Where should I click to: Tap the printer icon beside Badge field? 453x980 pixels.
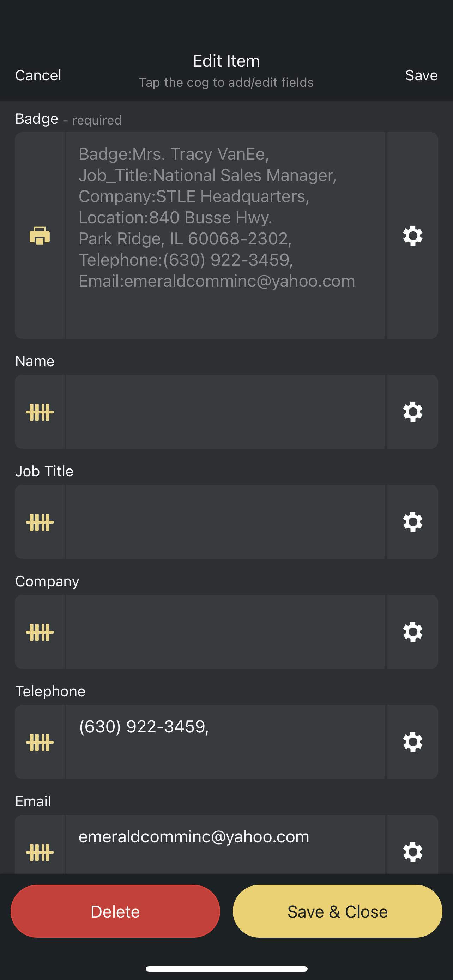click(x=40, y=236)
